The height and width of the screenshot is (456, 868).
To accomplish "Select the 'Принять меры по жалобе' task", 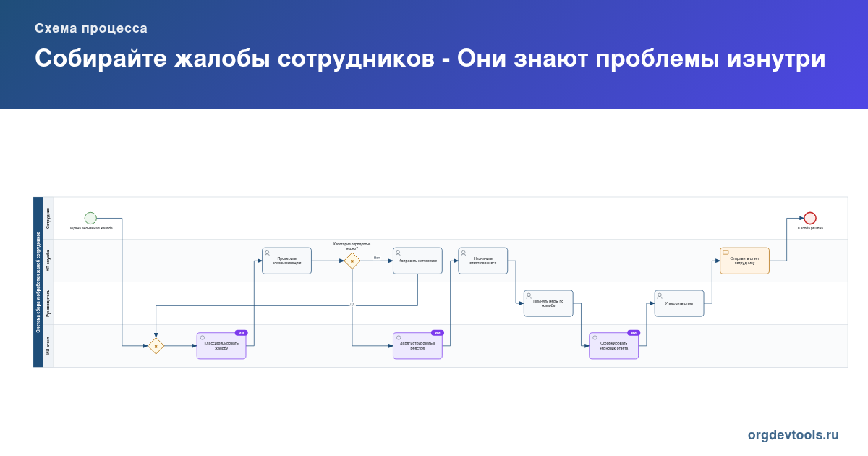I will coord(548,303).
